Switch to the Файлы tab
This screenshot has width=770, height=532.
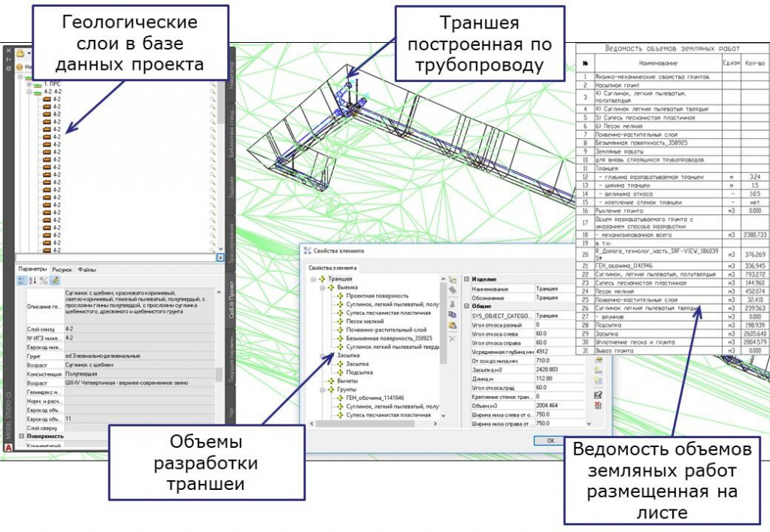tap(87, 270)
